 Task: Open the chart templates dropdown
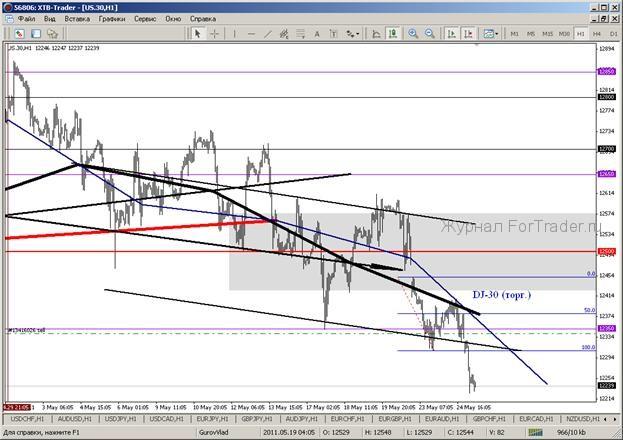point(491,34)
